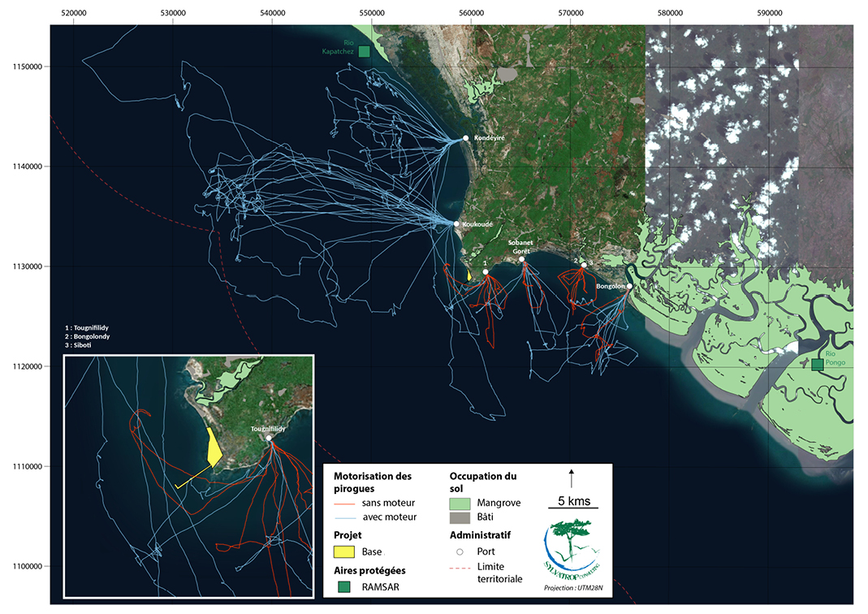Click the 5 kms scale bar
Image resolution: width=868 pixels, height=614 pixels.
coord(572,507)
